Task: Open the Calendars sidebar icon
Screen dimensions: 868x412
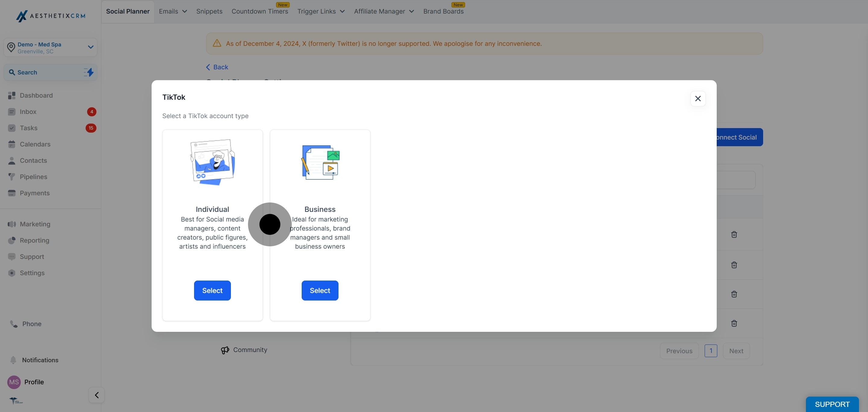Action: click(12, 144)
